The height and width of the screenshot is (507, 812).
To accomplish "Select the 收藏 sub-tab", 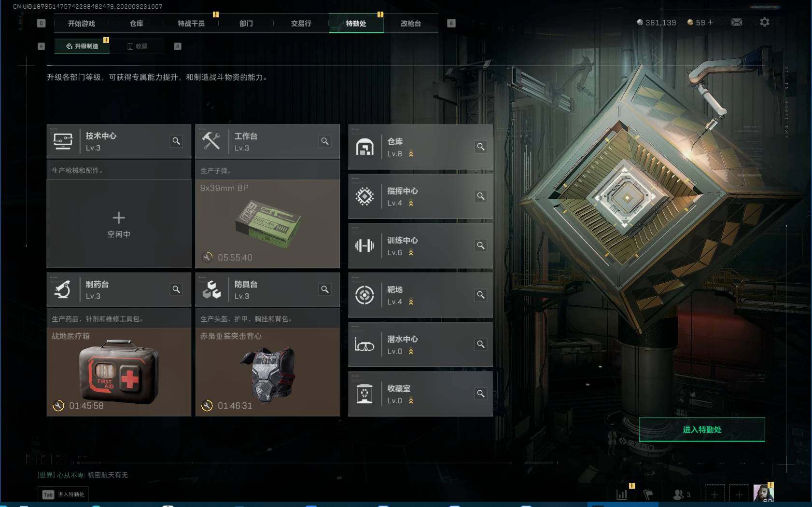I will (137, 46).
